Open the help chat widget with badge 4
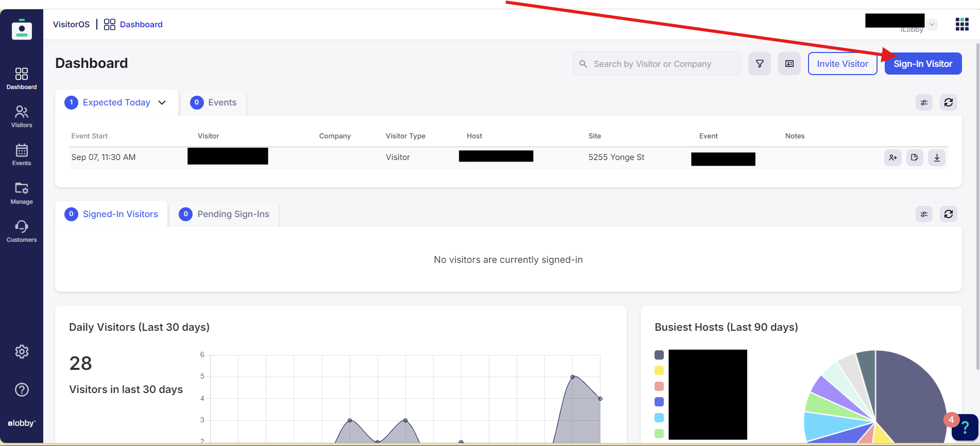The height and width of the screenshot is (446, 980). (965, 427)
